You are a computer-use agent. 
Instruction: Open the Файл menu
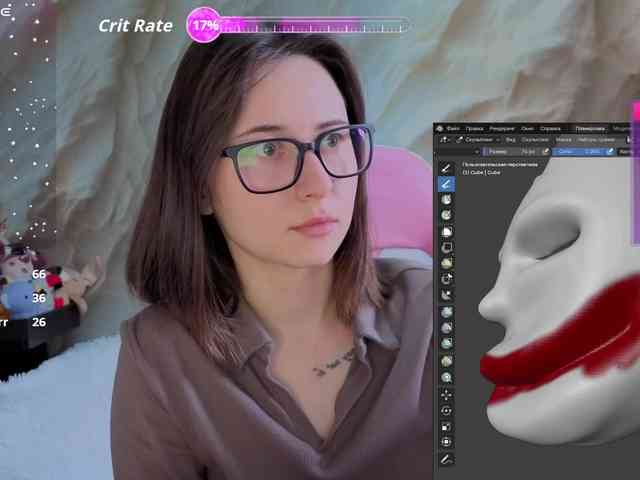click(x=453, y=128)
